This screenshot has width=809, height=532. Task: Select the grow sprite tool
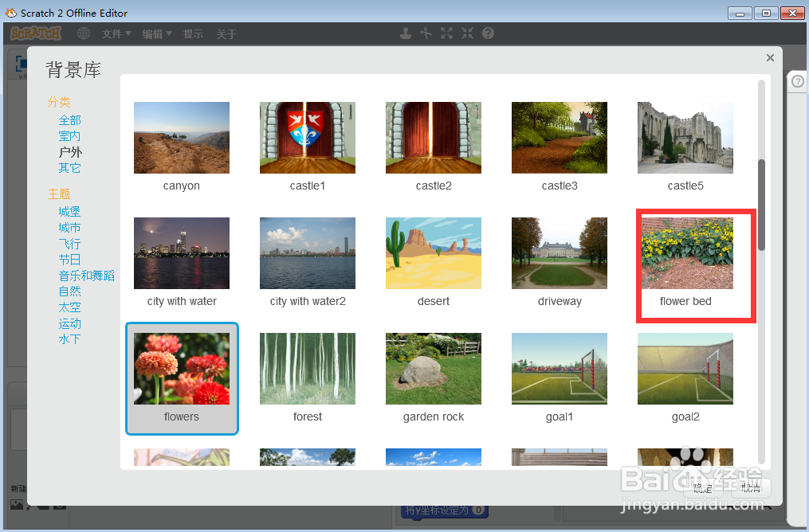point(447,33)
